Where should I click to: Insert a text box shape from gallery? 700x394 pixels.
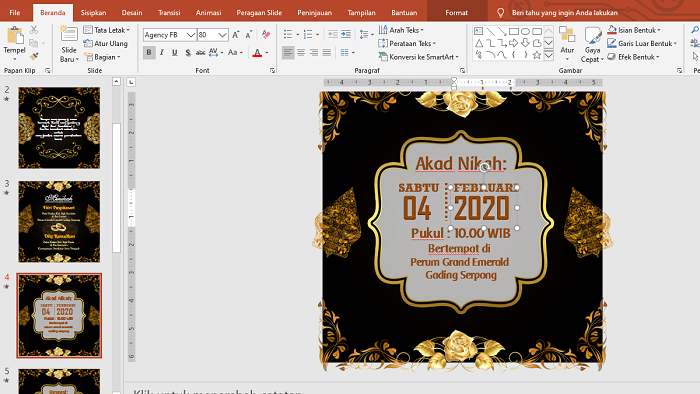click(x=479, y=31)
